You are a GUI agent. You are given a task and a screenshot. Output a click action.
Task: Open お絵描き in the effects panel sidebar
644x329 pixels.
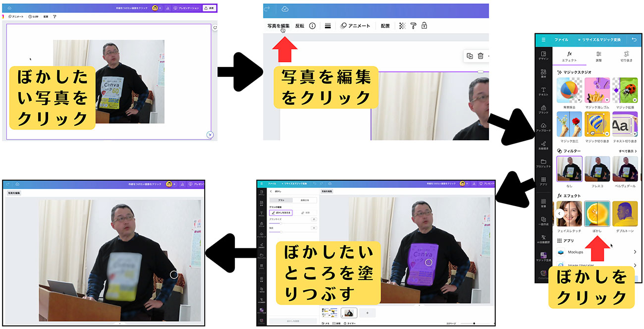(x=543, y=145)
